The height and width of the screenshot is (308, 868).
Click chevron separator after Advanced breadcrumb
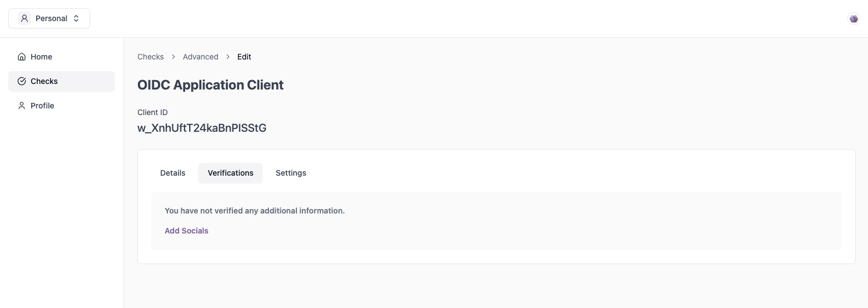tap(228, 57)
